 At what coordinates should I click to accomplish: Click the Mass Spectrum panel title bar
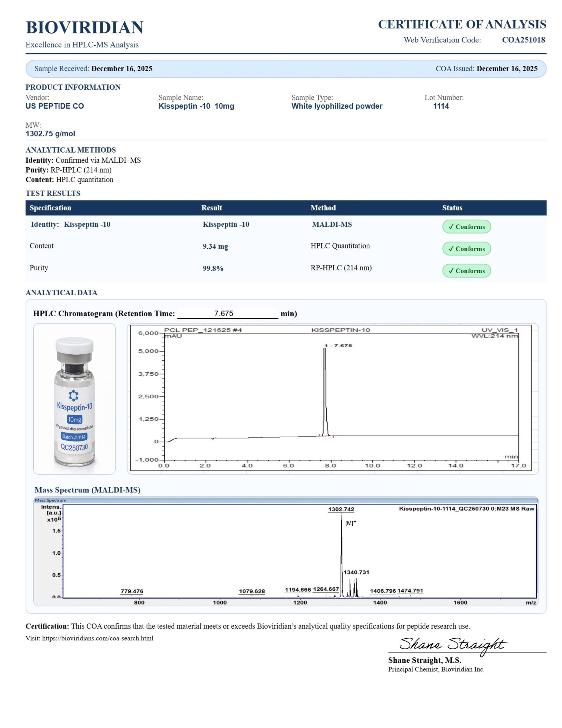click(x=285, y=500)
